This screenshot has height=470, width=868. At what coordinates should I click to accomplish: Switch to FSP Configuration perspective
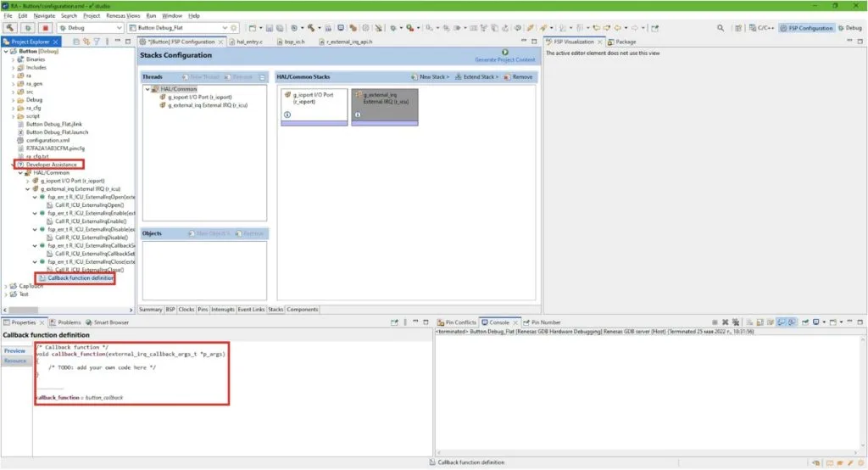[806, 28]
